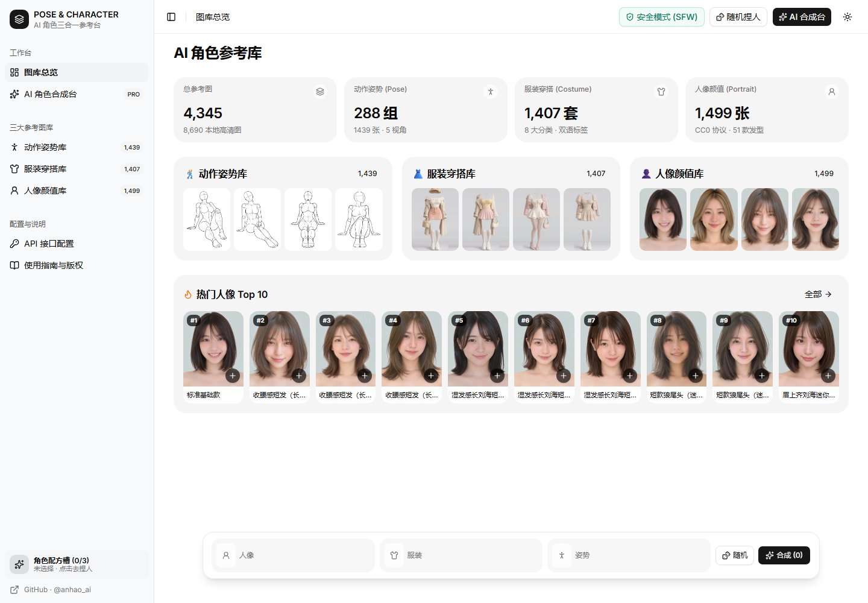Open fourth pose sketch thumbnail in 动作姿势库
This screenshot has width=868, height=603.
(359, 219)
